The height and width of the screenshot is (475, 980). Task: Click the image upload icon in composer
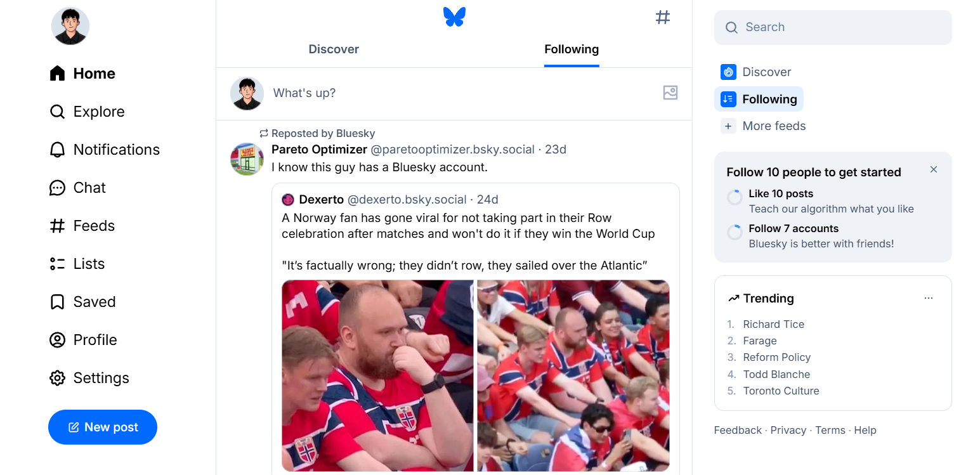(x=670, y=93)
